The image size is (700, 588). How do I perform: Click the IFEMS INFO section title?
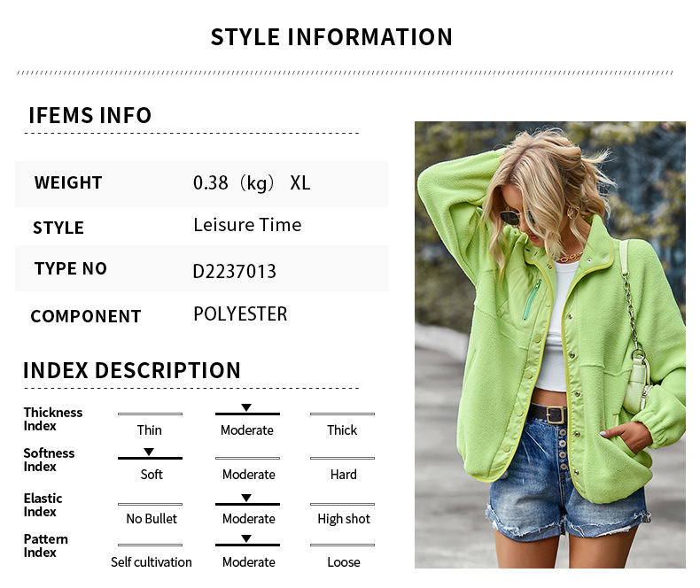pos(90,115)
